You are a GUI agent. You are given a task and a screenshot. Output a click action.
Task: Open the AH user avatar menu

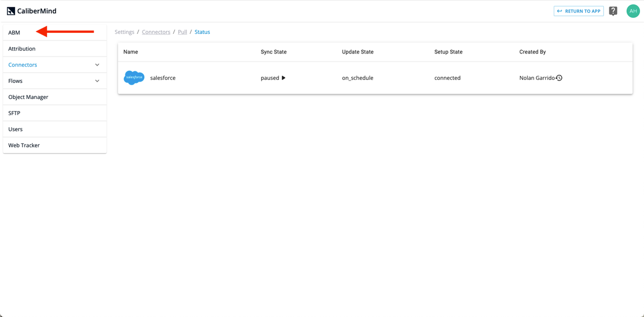pos(632,11)
